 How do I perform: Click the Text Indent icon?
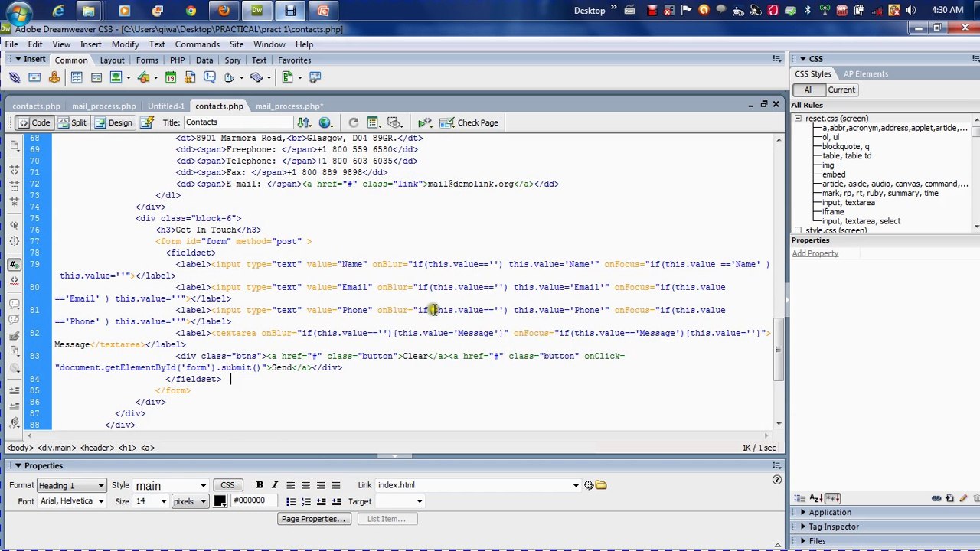pyautogui.click(x=336, y=502)
